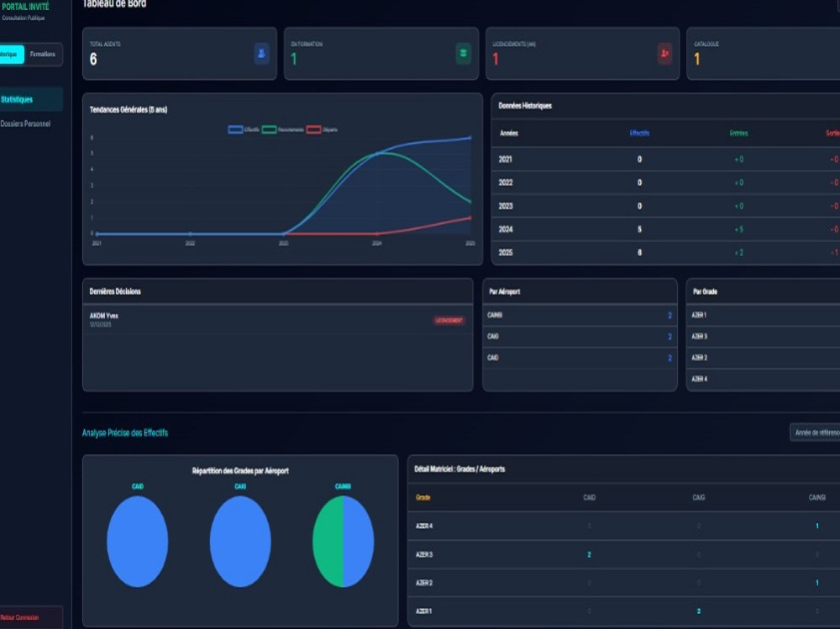840x629 pixels.
Task: Click the AZER 1 row in the matrix table
Action: [624, 611]
